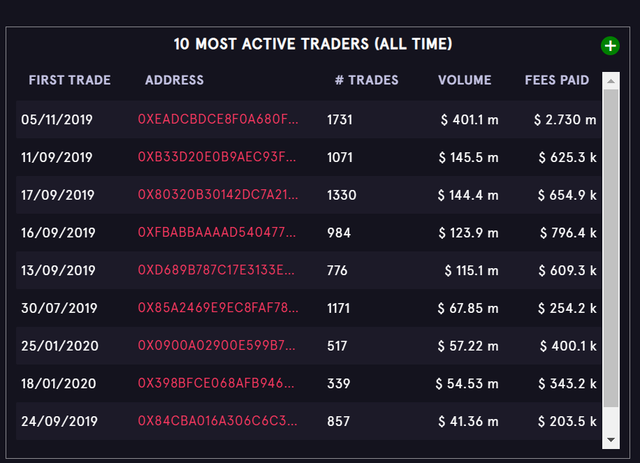Select the row with 1731 trades

[308, 119]
